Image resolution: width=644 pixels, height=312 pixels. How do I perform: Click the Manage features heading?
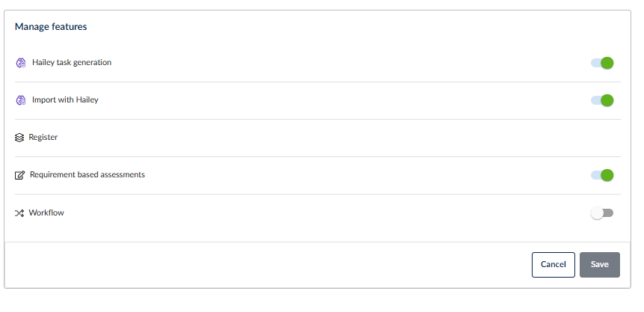[51, 27]
